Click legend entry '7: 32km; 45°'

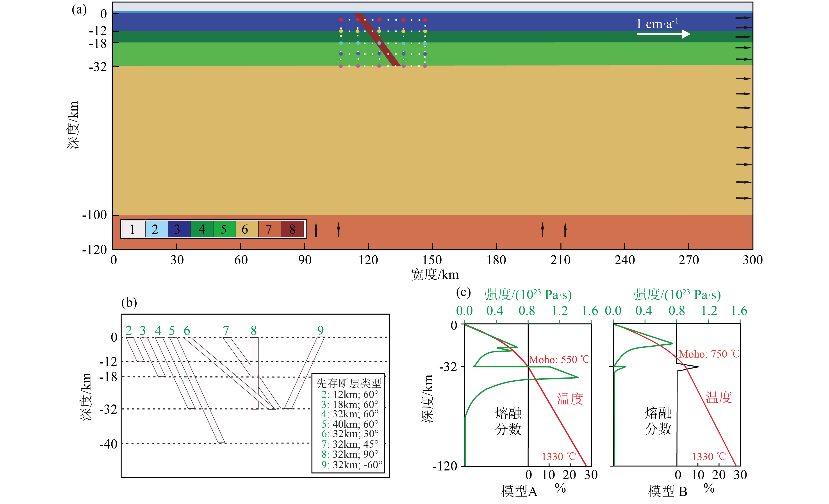(349, 444)
